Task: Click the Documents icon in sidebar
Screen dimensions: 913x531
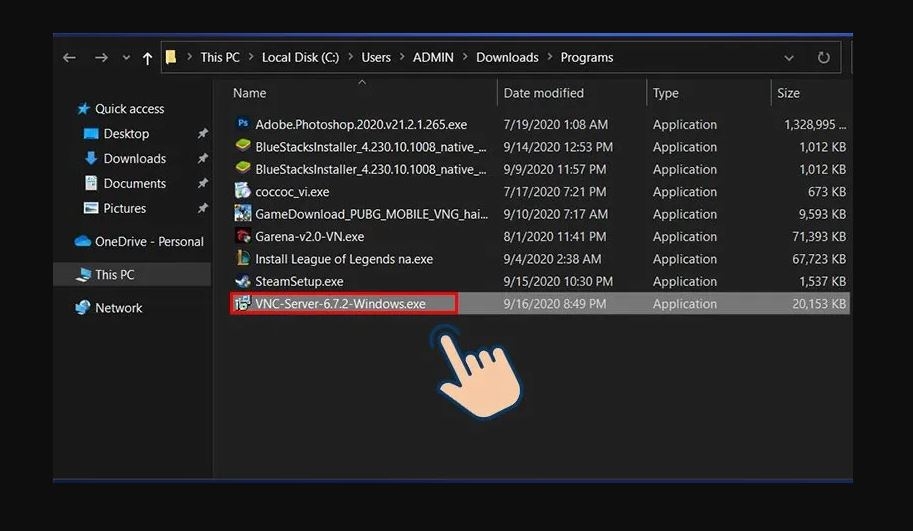Action: tap(91, 183)
